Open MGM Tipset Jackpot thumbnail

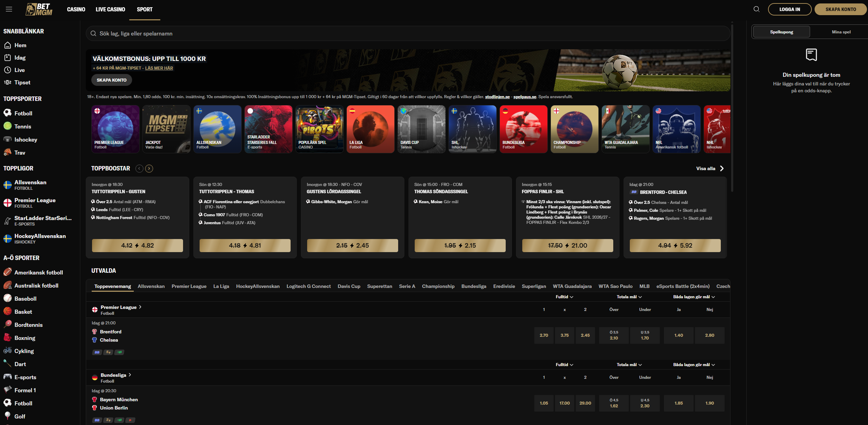(166, 129)
